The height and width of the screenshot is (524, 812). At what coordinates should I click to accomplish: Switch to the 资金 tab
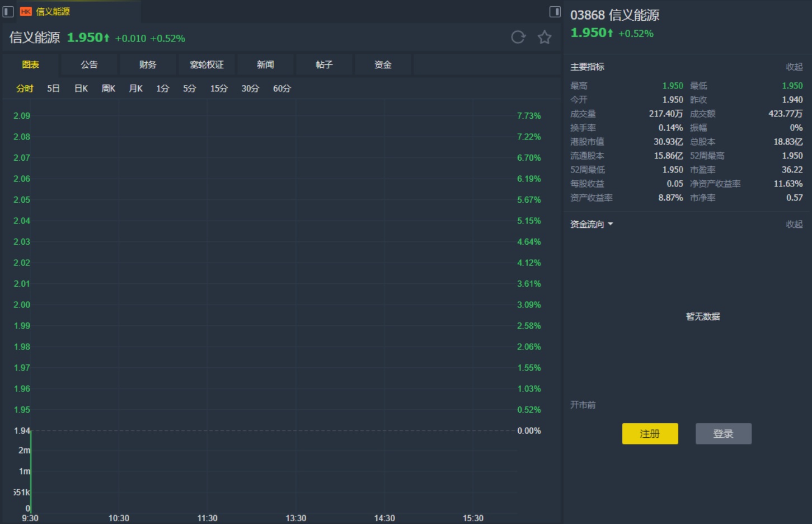click(383, 64)
